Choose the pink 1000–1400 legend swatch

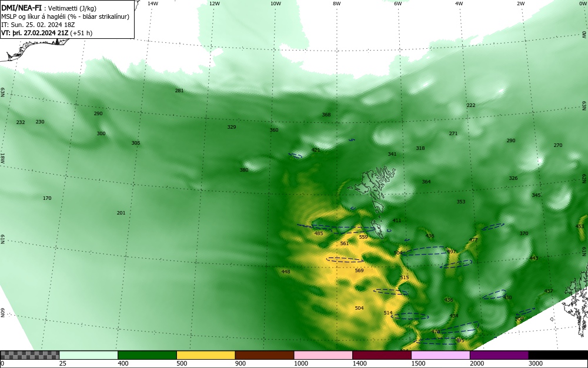pos(323,355)
